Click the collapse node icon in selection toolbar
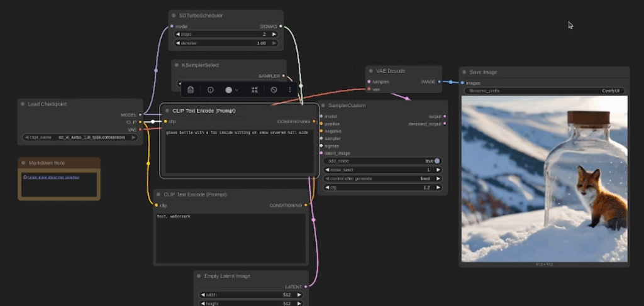 coord(255,90)
